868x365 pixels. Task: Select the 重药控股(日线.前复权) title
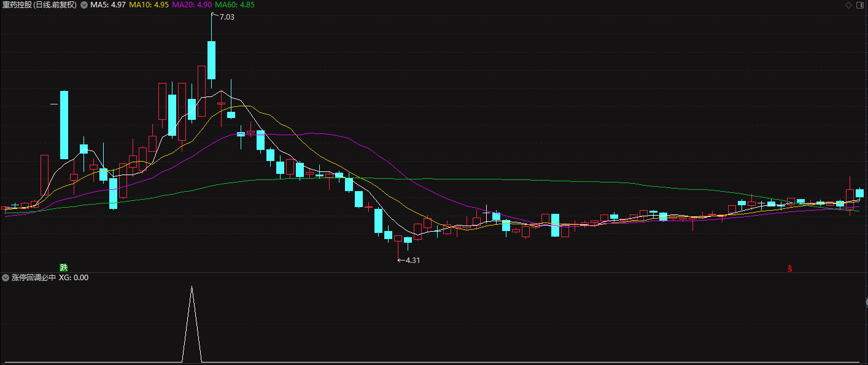coord(40,5)
